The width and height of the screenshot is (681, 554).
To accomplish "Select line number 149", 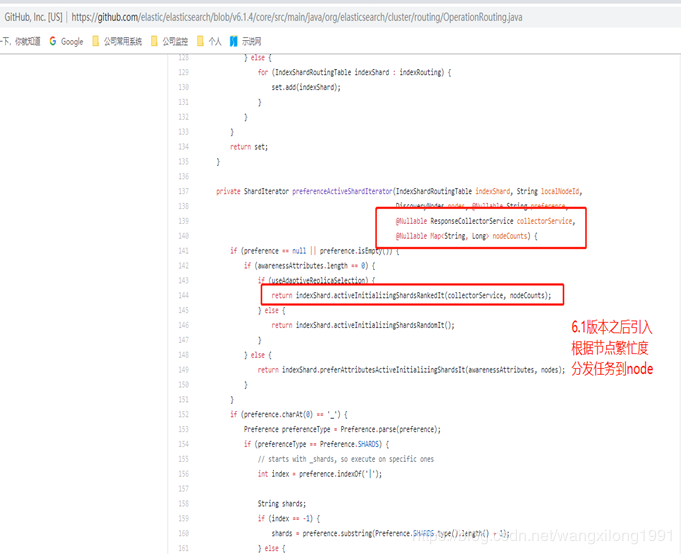I will (x=183, y=370).
